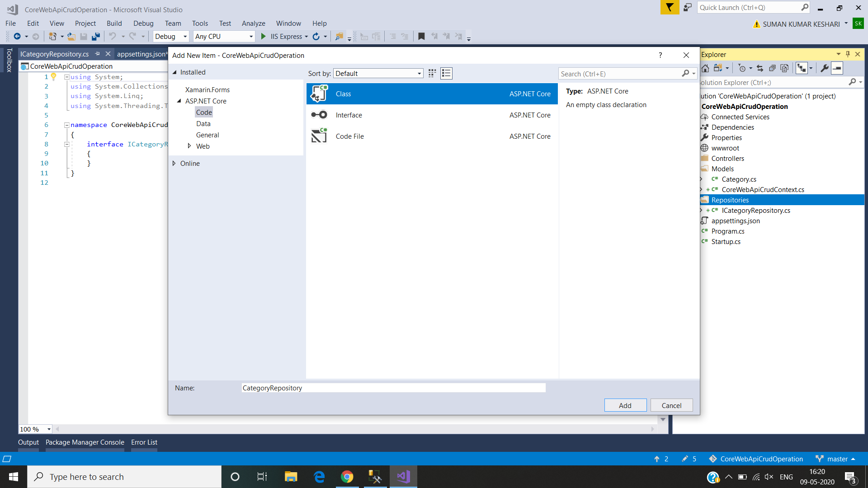Pin the ICategoryRepository.cs tab

tap(98, 54)
